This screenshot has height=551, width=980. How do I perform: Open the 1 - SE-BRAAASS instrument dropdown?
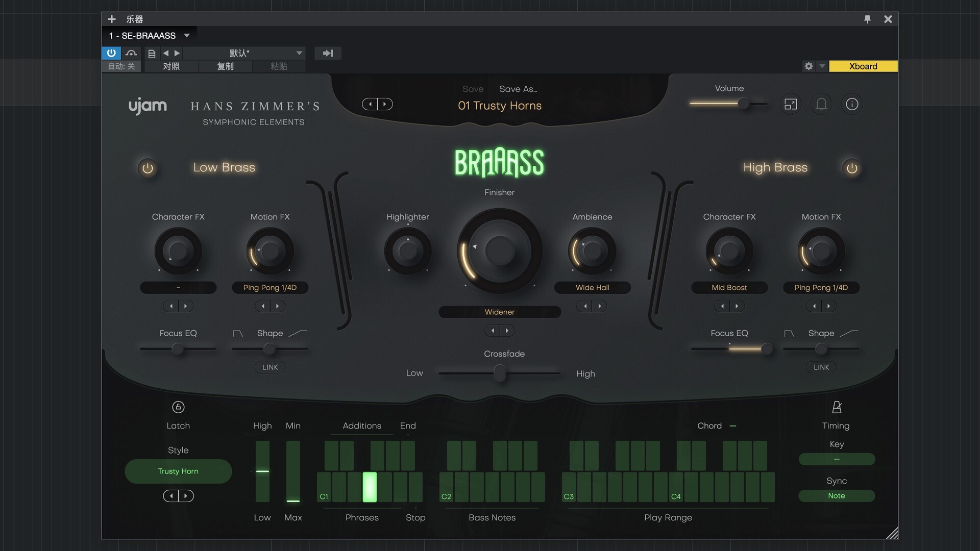(x=149, y=35)
